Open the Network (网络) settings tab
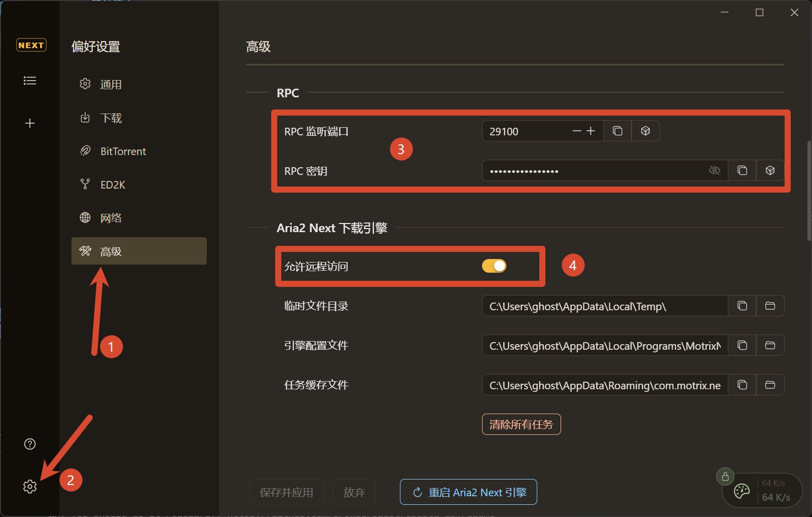 (x=139, y=218)
